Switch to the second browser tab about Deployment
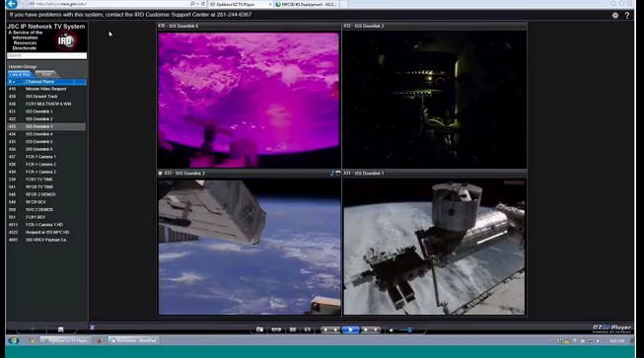The height and width of the screenshot is (358, 644). coord(307,5)
